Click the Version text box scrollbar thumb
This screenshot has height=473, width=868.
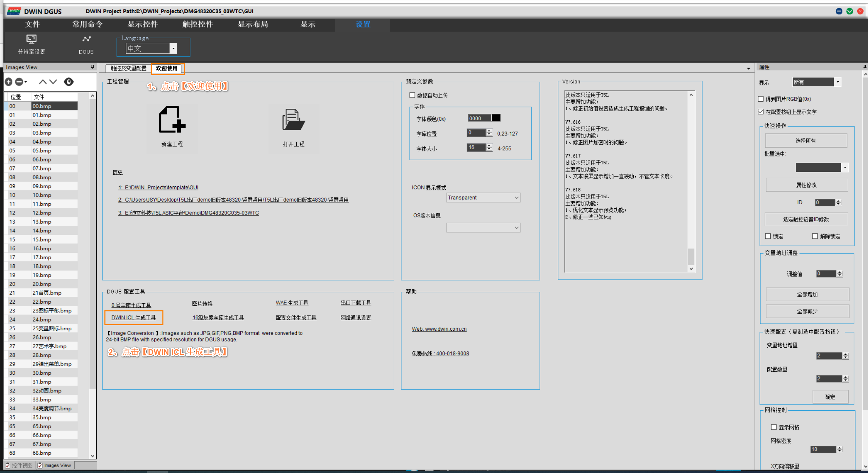coord(691,256)
